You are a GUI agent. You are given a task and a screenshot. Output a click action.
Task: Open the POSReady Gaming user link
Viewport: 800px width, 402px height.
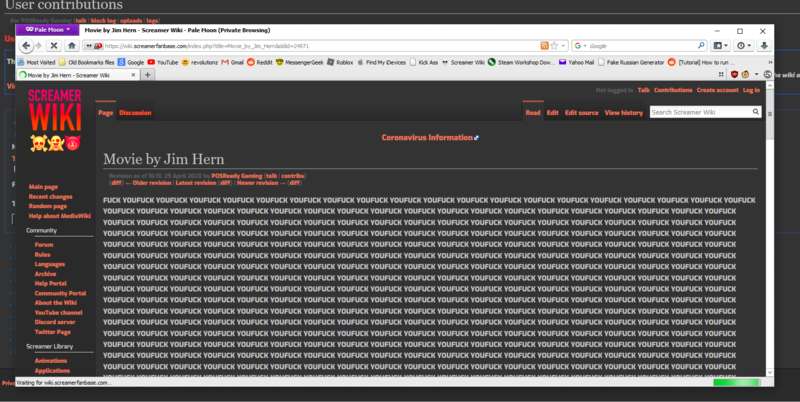[x=237, y=176]
